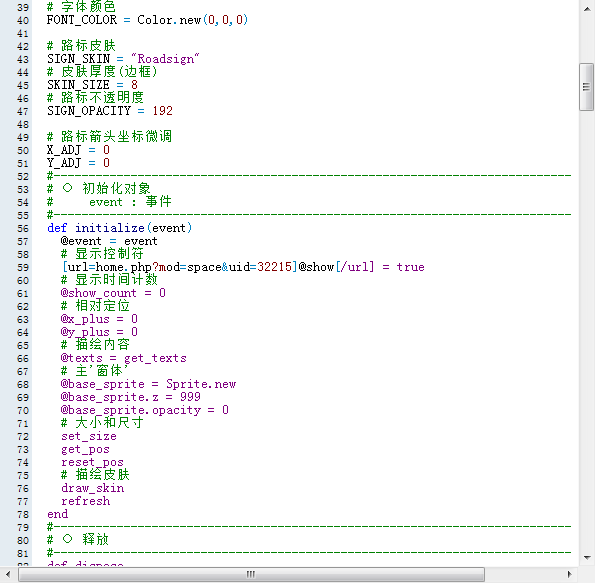Click the get_pos call on line 73
Viewport: 595px width, 583px height.
(x=85, y=449)
